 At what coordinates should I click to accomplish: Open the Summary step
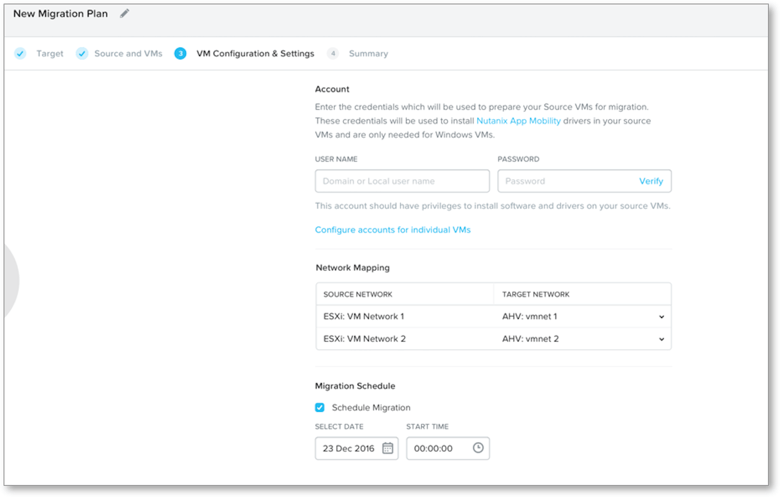368,54
